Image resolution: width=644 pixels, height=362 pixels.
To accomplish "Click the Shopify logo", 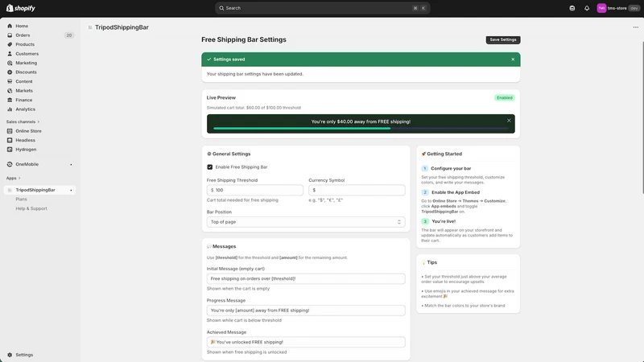I will (x=21, y=8).
